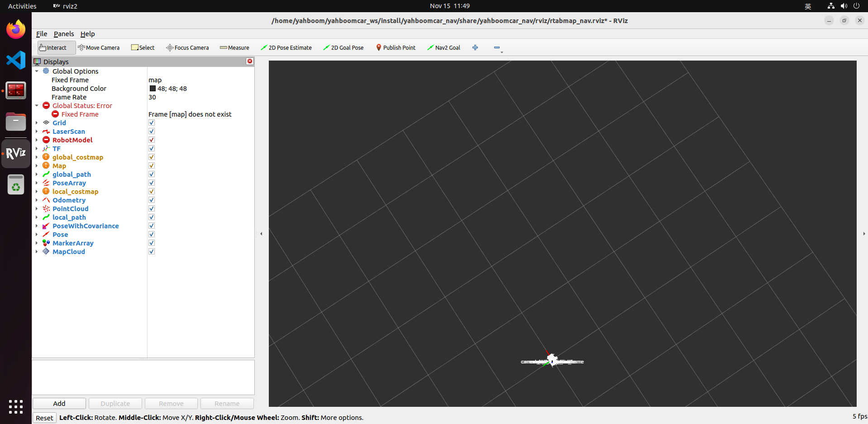
Task: Click the Global Options gear icon
Action: click(46, 71)
